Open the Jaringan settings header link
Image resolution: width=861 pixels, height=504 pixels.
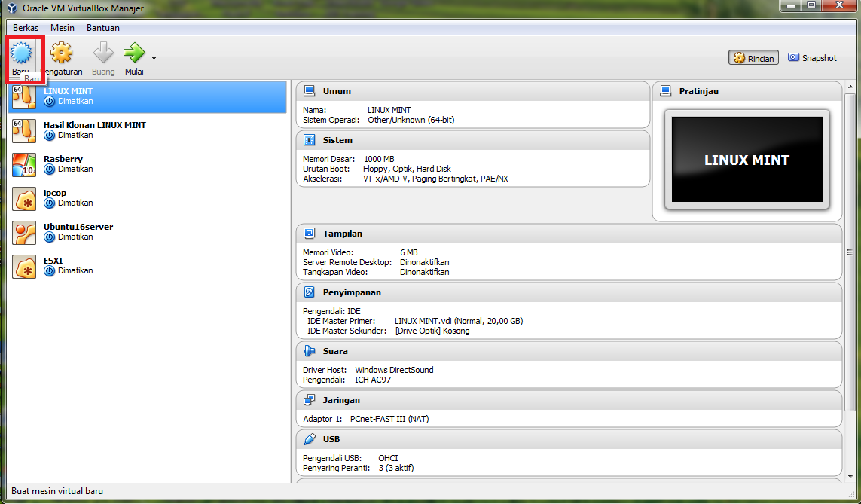coord(341,400)
